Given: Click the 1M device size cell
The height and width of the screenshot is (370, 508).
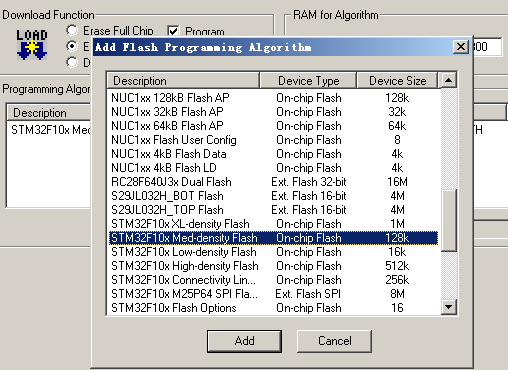Looking at the screenshot, I should tap(397, 224).
